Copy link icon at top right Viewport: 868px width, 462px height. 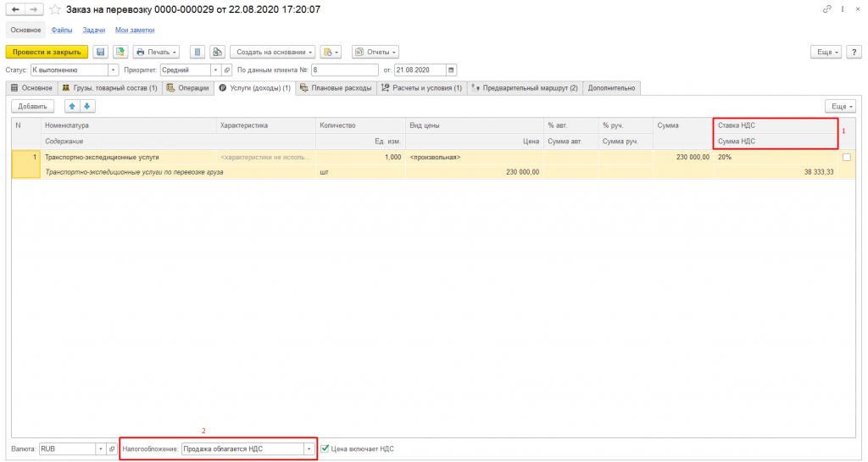[x=827, y=9]
